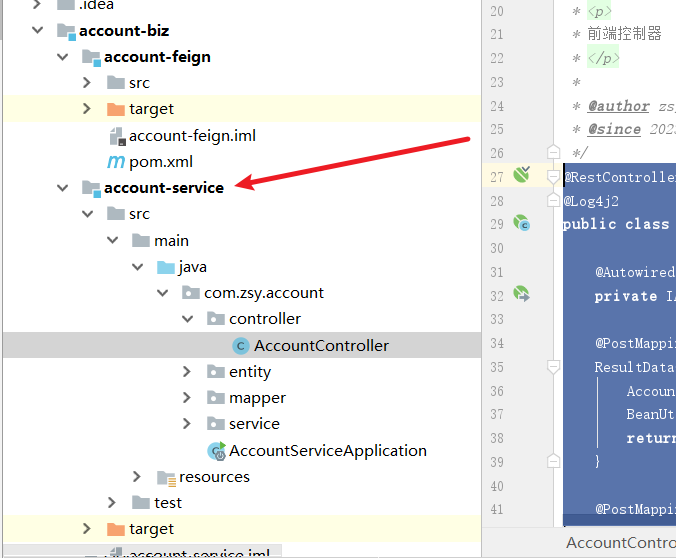This screenshot has height=558, width=676.
Task: Expand the mapper package
Action: tap(187, 398)
